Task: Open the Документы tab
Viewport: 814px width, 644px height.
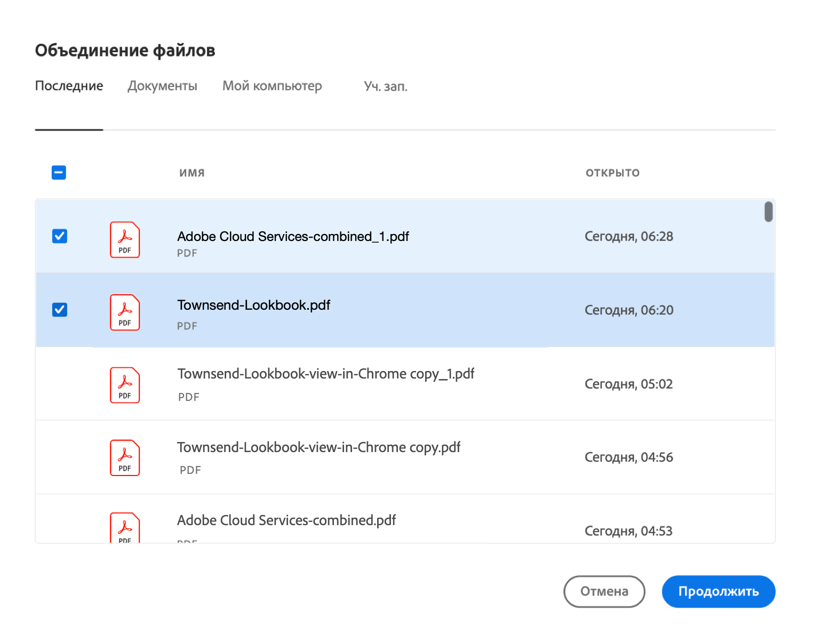Action: [x=162, y=86]
